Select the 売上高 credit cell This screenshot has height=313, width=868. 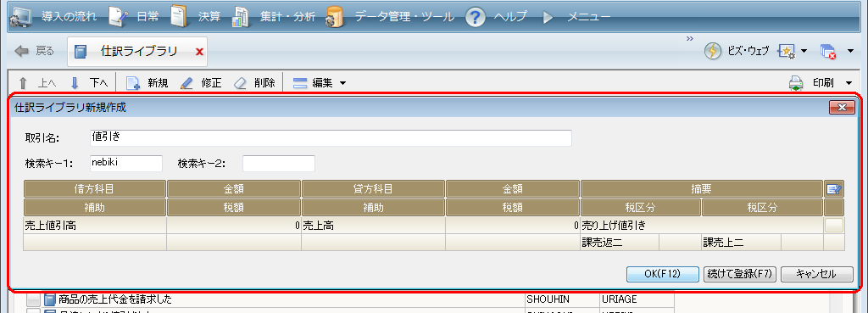(373, 226)
